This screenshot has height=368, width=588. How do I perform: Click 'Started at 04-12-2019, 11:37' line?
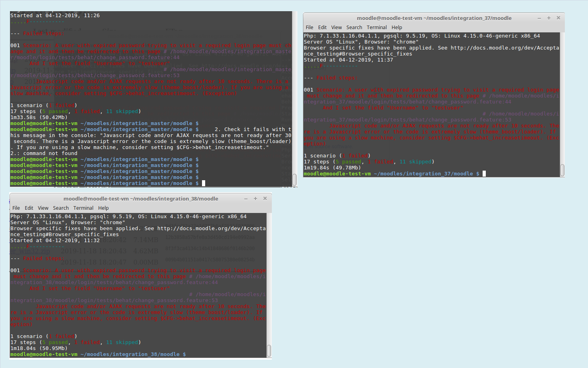tap(348, 60)
